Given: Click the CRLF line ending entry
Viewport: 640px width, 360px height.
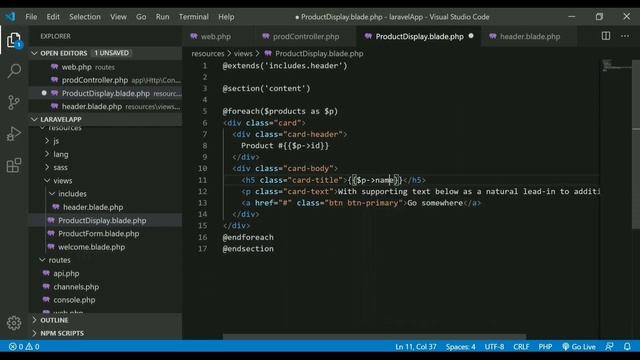Looking at the screenshot, I should click(x=521, y=347).
